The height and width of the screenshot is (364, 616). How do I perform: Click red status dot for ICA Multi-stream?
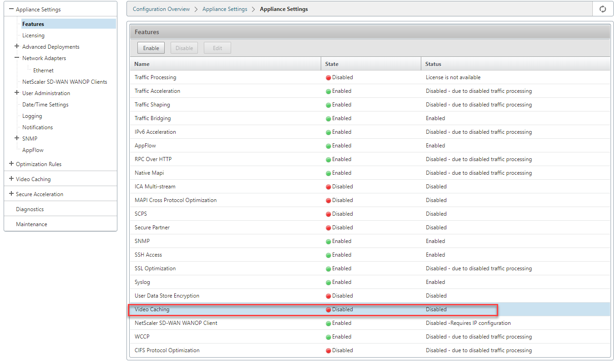328,187
